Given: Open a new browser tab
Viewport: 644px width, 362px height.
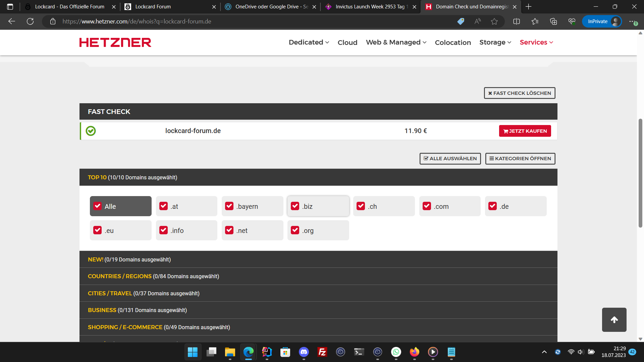Looking at the screenshot, I should coord(529,7).
